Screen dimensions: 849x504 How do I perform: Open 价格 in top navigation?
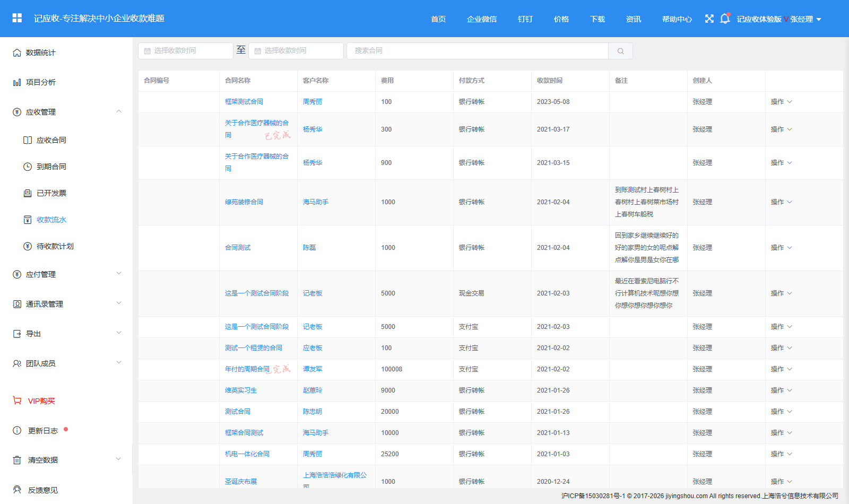[561, 19]
